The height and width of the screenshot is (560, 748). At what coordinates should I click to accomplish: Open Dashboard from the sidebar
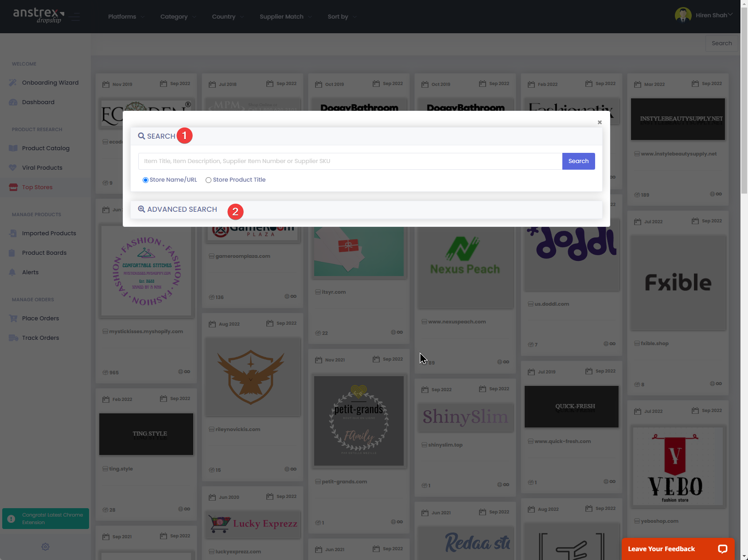click(x=38, y=102)
